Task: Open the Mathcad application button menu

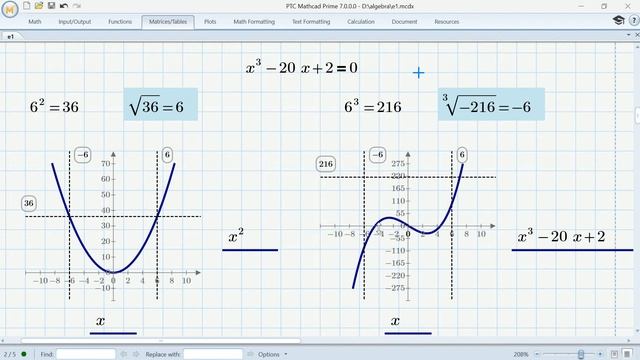Action: click(9, 9)
